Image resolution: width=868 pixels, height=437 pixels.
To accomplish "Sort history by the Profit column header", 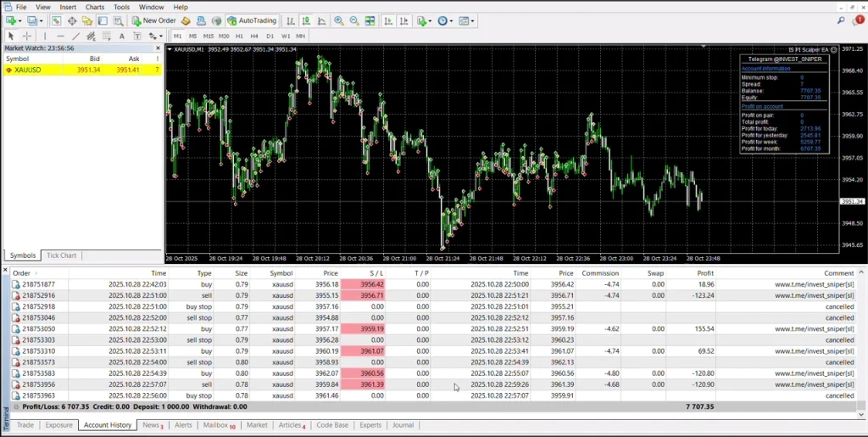I will pos(704,273).
